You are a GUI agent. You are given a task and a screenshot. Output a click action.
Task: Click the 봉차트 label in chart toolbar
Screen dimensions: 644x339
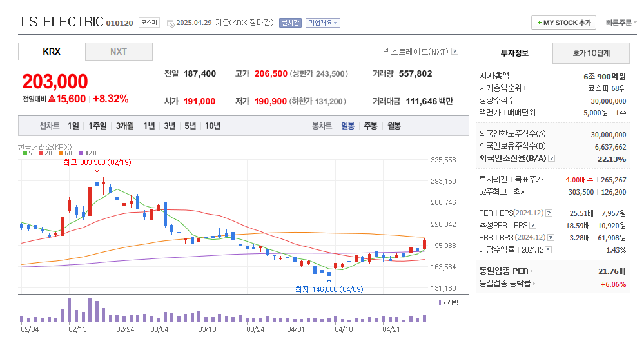coord(322,126)
